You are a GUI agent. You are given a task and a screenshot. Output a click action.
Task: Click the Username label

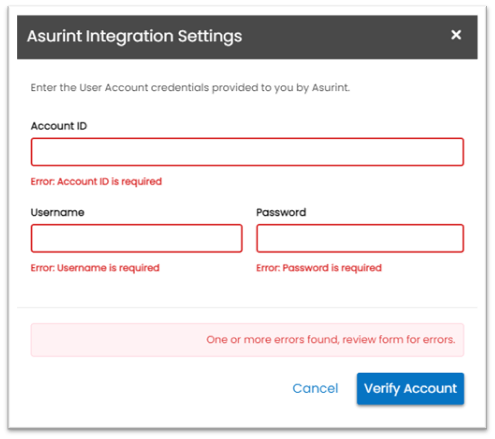coord(57,212)
